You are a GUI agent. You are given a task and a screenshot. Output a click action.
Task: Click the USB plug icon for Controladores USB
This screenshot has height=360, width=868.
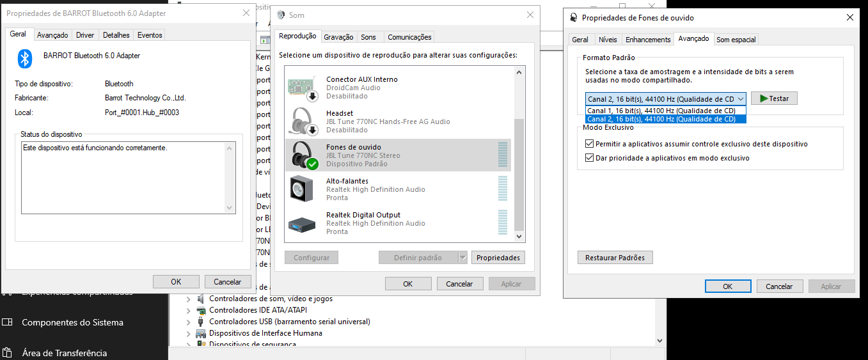pos(201,322)
